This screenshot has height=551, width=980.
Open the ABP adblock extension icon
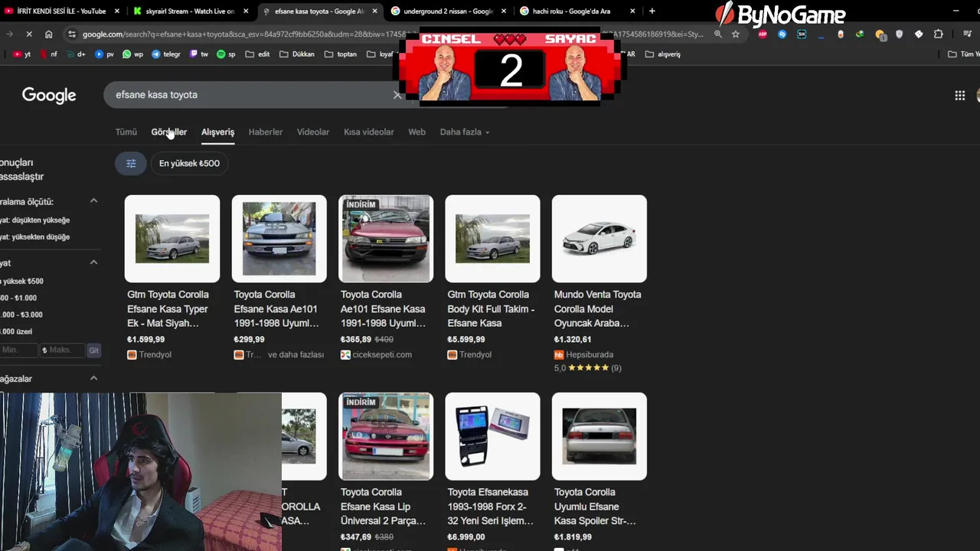click(763, 34)
